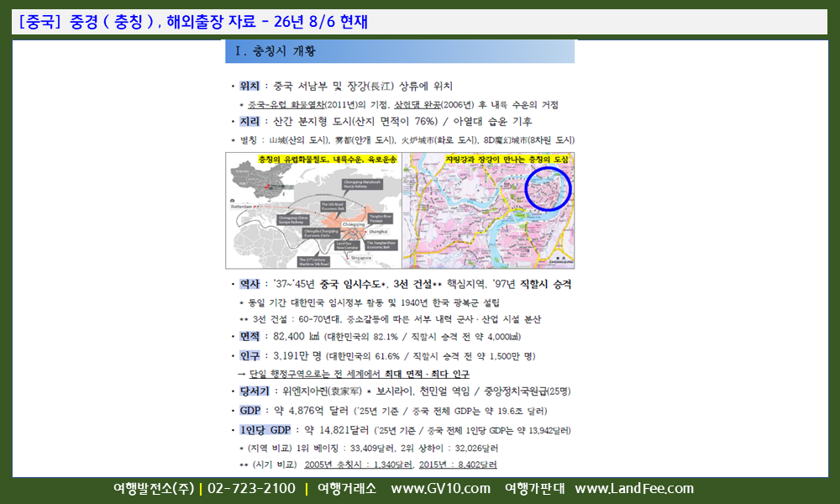Click the GDP value 약 4,876억 달러

coord(312,411)
